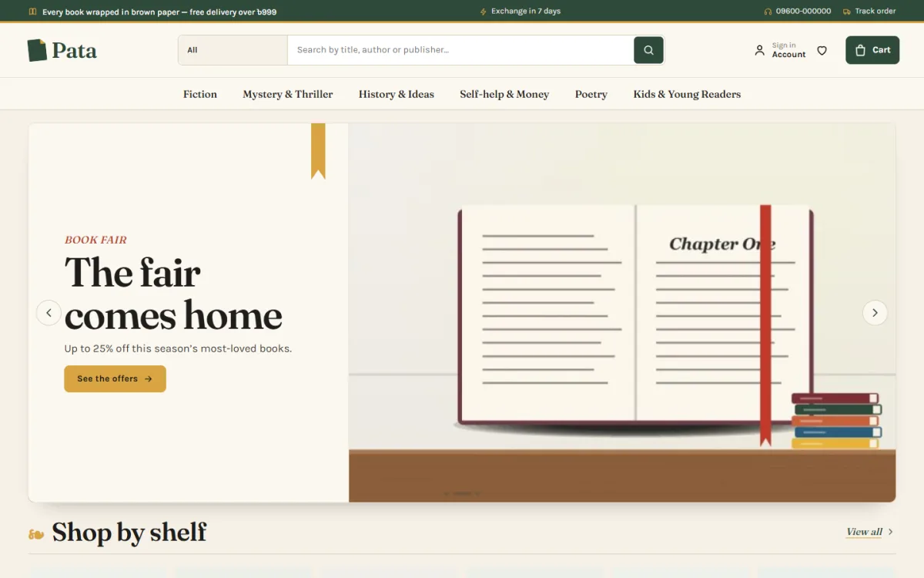Viewport: 924px width, 578px height.
Task: Go to previous hero slide arrow
Action: 49,313
